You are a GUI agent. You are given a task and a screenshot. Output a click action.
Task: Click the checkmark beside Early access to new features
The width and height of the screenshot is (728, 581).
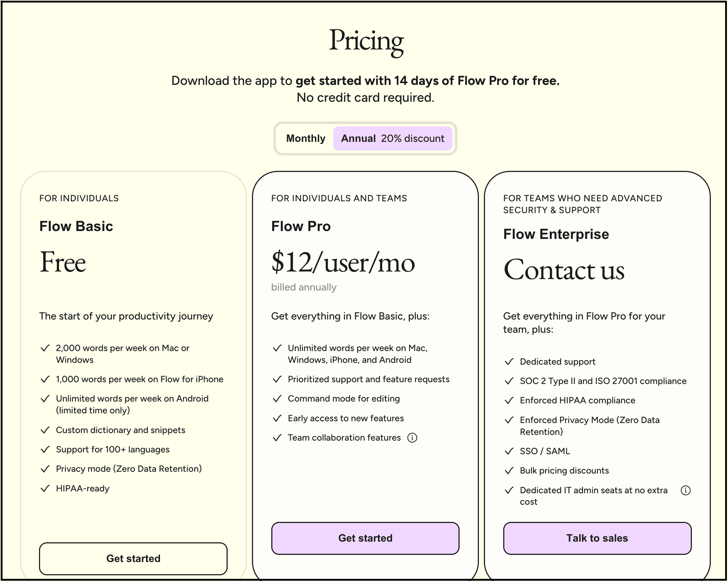277,418
